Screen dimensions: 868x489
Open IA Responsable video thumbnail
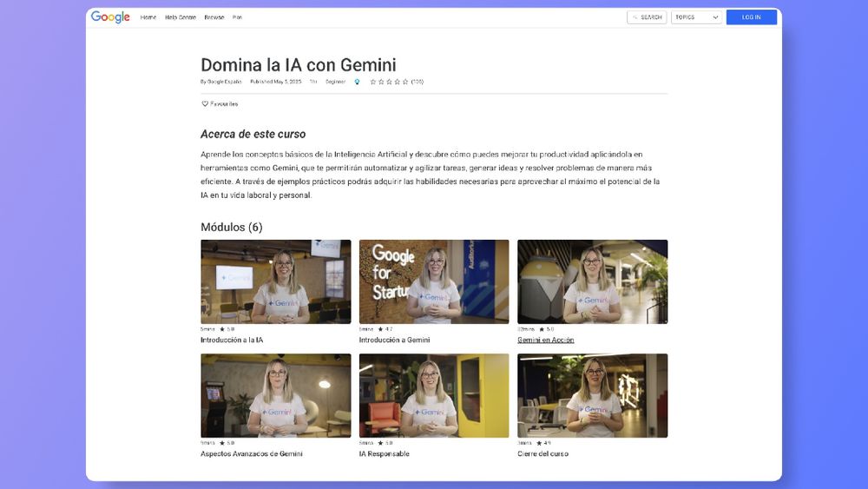434,395
